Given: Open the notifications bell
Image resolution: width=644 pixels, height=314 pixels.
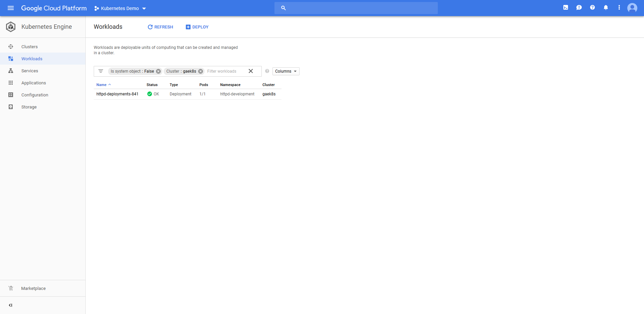Looking at the screenshot, I should tap(606, 8).
